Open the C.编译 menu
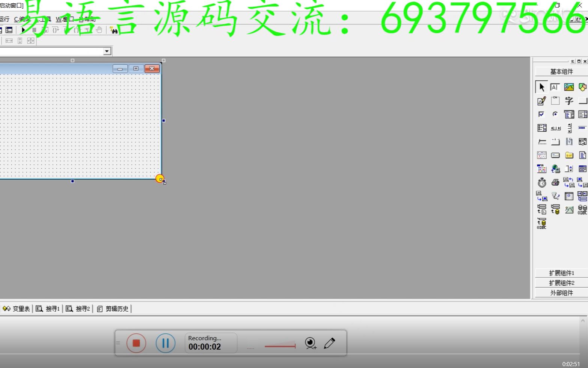This screenshot has width=588, height=368. (22, 19)
